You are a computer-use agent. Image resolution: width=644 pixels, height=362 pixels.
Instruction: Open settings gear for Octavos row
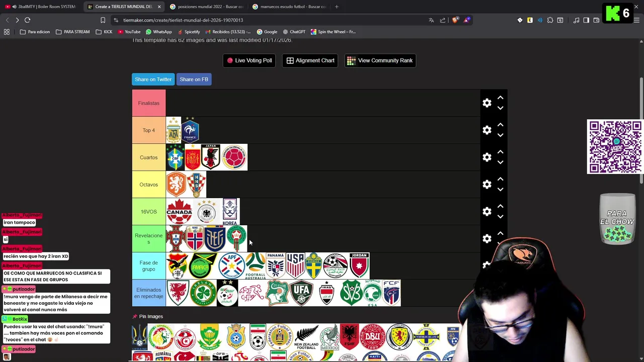[x=487, y=185]
